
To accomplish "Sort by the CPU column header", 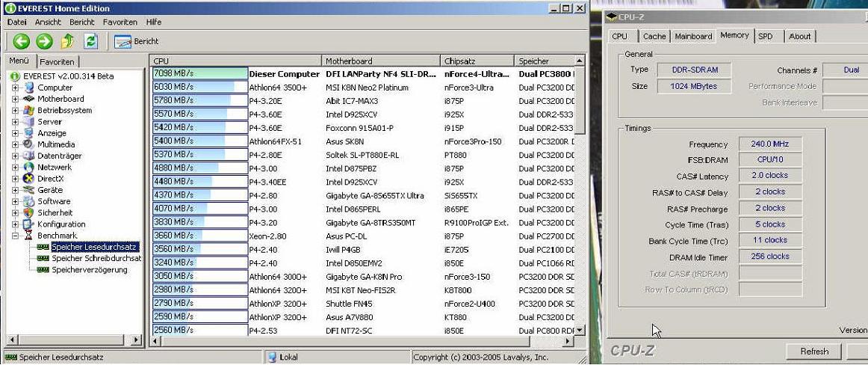I will 235,61.
